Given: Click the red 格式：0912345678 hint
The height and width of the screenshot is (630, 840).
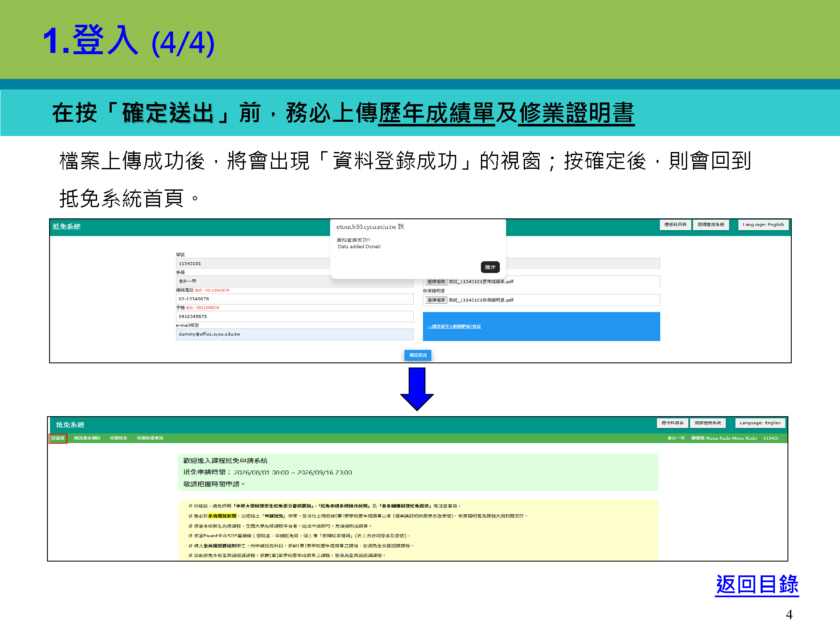Looking at the screenshot, I should click(202, 308).
